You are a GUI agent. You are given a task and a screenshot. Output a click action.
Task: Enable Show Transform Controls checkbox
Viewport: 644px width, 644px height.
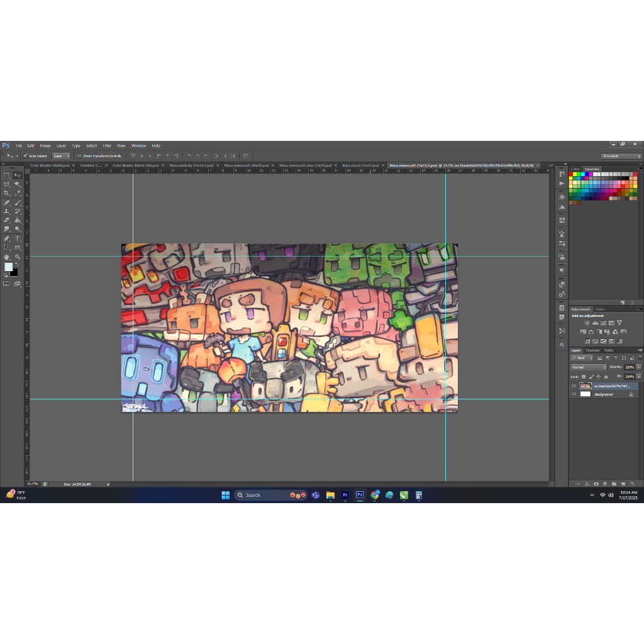pyautogui.click(x=79, y=156)
